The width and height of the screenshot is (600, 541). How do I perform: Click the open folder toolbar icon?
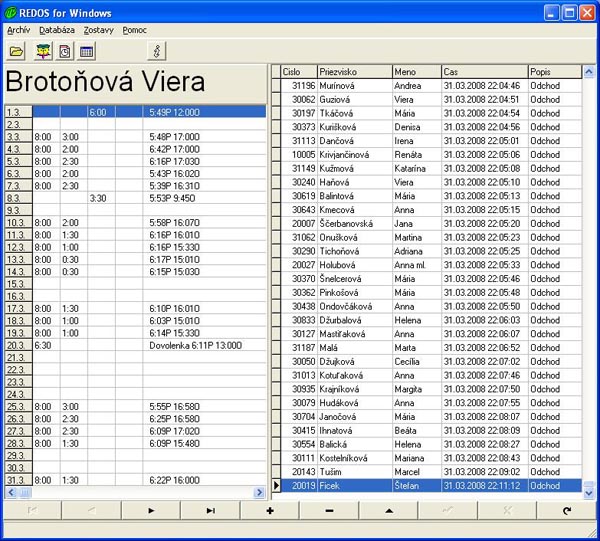pos(17,51)
